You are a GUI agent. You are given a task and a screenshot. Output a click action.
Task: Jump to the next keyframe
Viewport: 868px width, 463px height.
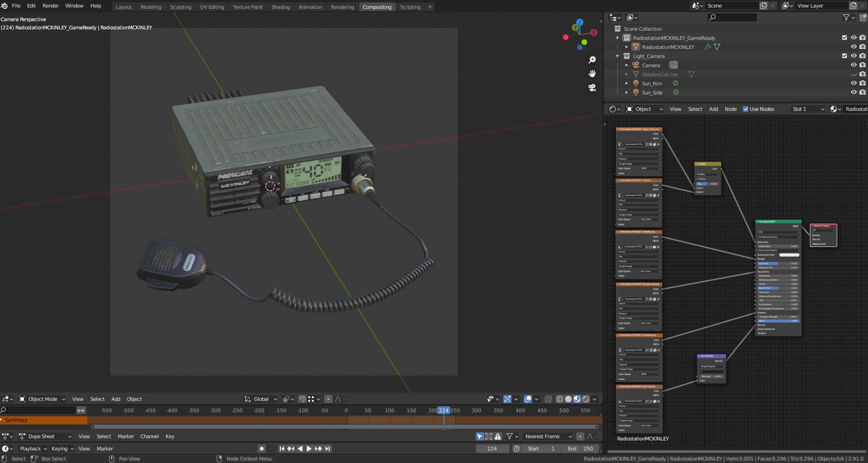pos(318,449)
